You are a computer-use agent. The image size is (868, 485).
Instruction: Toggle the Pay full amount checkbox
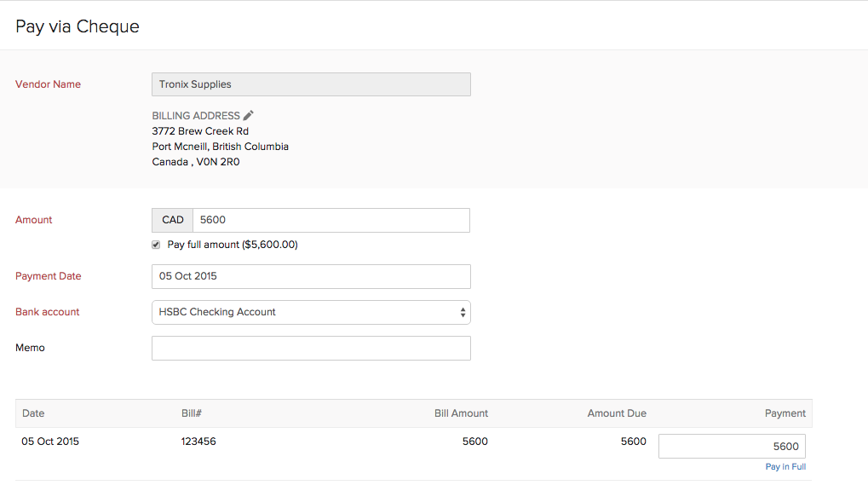(156, 245)
